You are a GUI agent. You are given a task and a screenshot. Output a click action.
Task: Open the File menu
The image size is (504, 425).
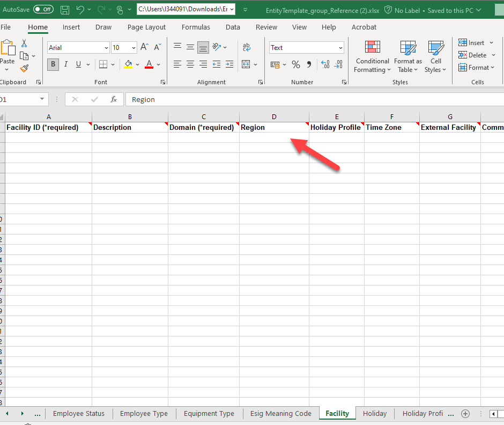click(5, 27)
